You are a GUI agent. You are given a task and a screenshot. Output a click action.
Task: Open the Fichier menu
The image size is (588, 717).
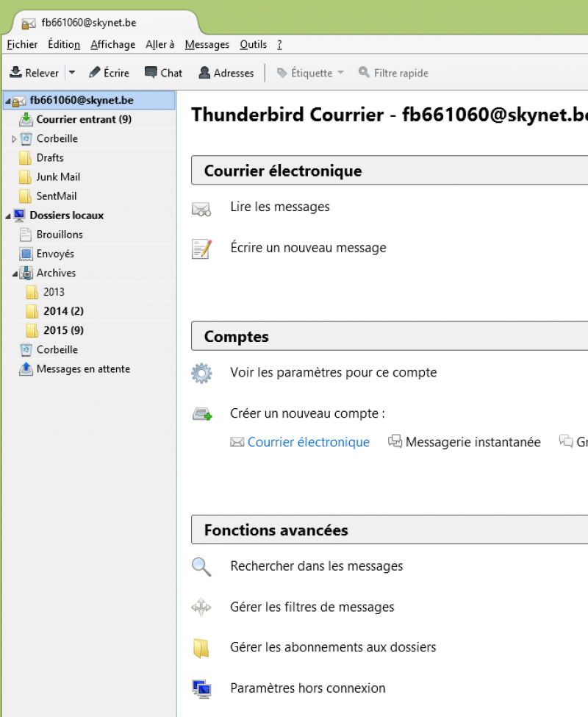[x=22, y=44]
